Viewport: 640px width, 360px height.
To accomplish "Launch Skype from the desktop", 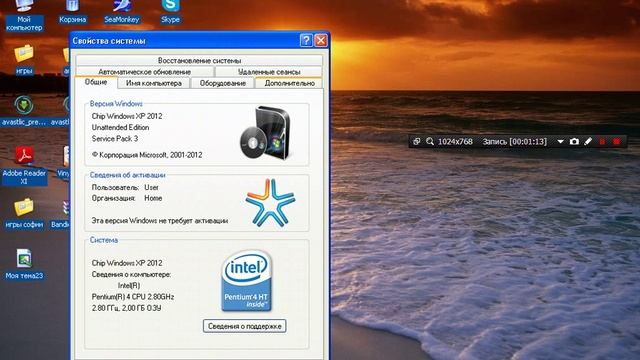I will pyautogui.click(x=170, y=12).
